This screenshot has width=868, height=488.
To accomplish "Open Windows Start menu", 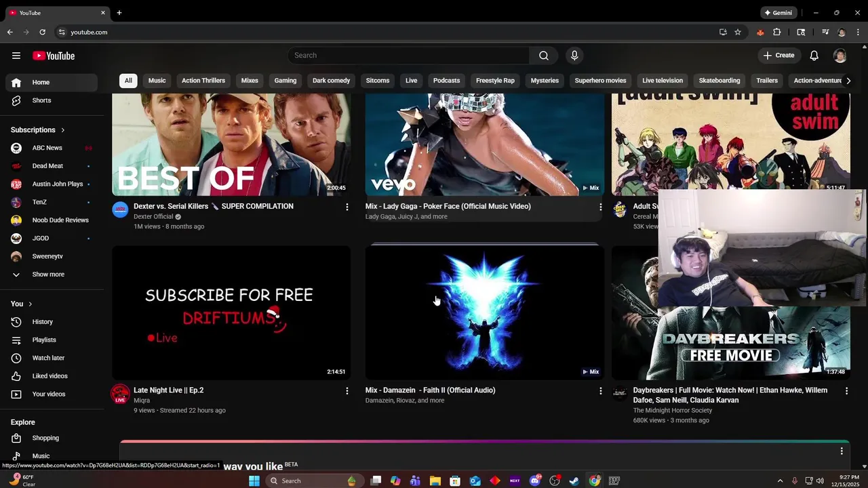I will coord(254,481).
